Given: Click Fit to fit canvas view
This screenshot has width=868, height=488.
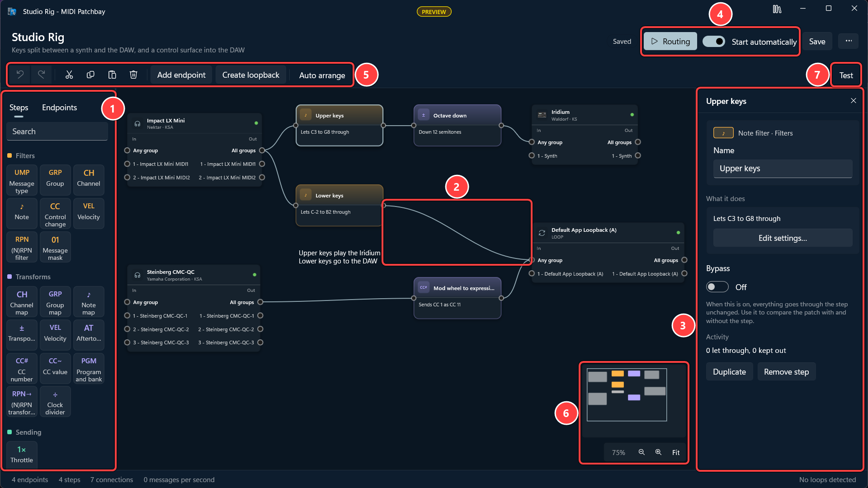Looking at the screenshot, I should [675, 452].
